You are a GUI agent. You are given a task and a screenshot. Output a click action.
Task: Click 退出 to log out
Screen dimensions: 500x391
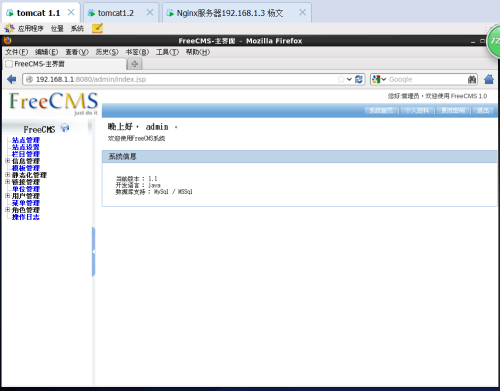(x=483, y=110)
